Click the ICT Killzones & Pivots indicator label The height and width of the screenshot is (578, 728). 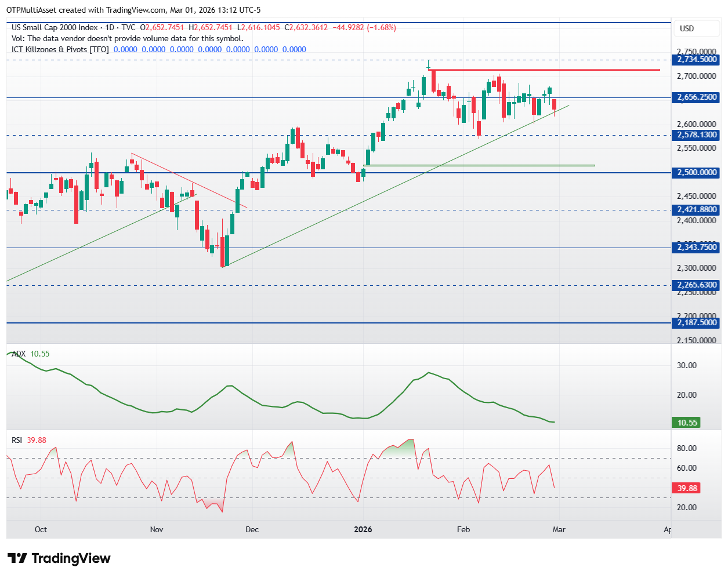coord(60,49)
